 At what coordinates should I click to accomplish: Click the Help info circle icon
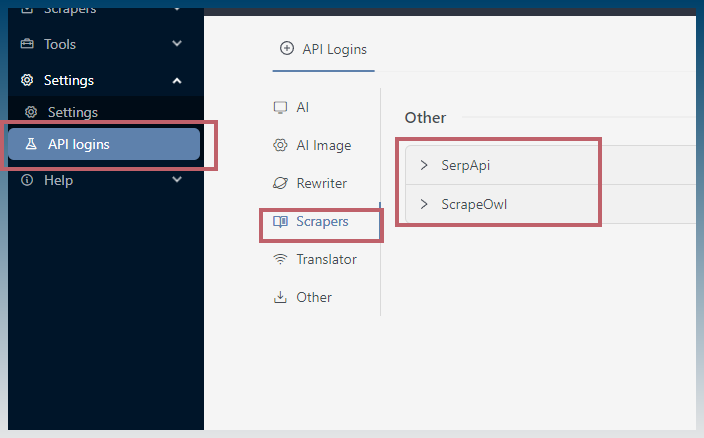27,180
